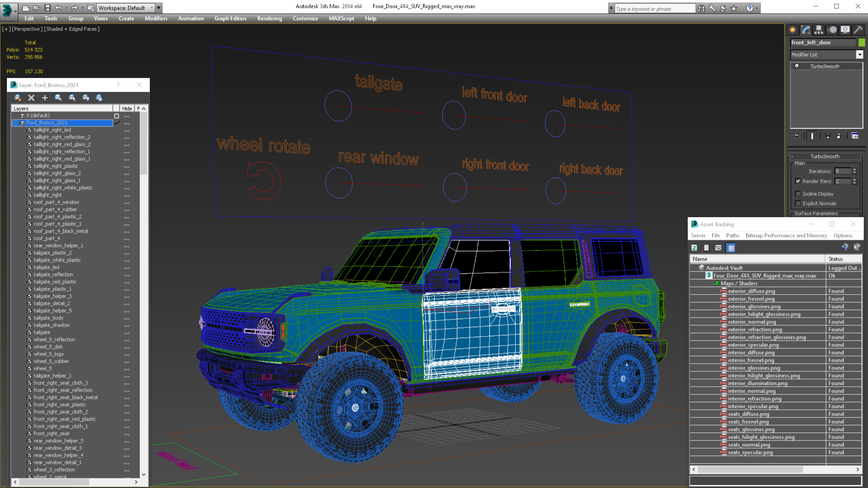Open the MAXScript menu
The width and height of the screenshot is (868, 488).
pos(341,18)
